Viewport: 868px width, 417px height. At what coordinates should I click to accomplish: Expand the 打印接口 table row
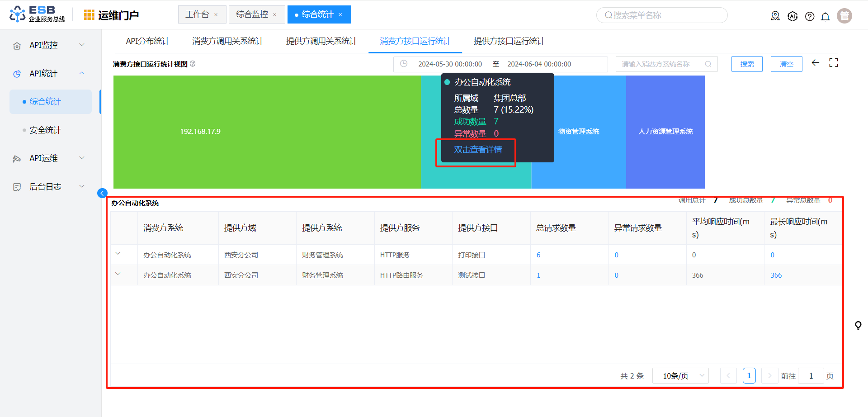pos(118,254)
